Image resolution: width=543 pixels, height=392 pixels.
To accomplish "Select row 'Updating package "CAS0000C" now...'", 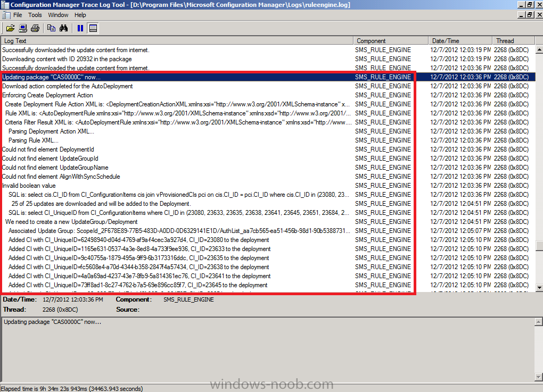I will (268, 77).
